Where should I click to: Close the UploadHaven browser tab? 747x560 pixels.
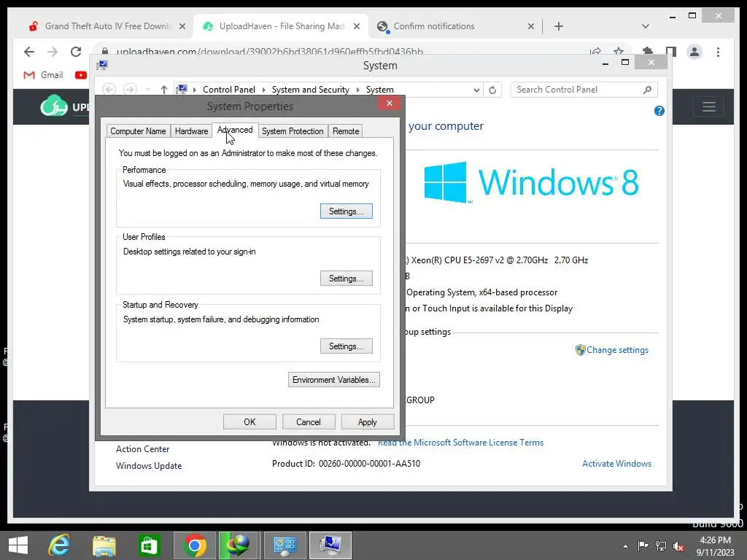click(356, 26)
